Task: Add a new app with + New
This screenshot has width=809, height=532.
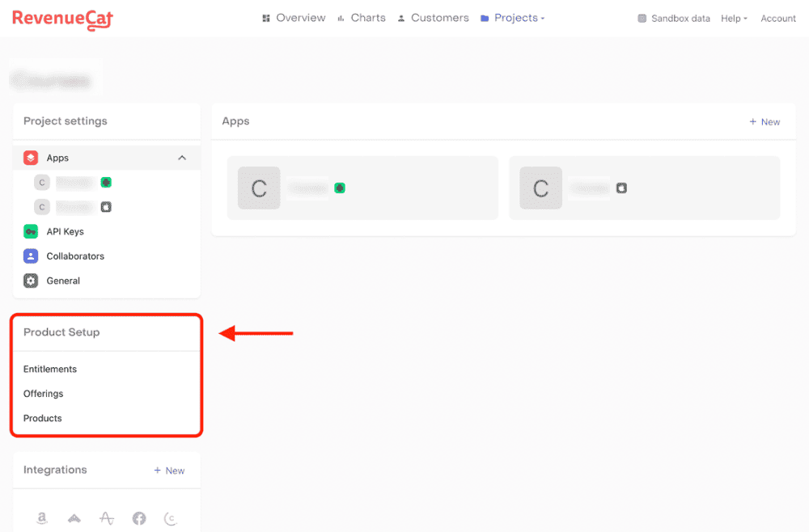Action: pos(765,122)
